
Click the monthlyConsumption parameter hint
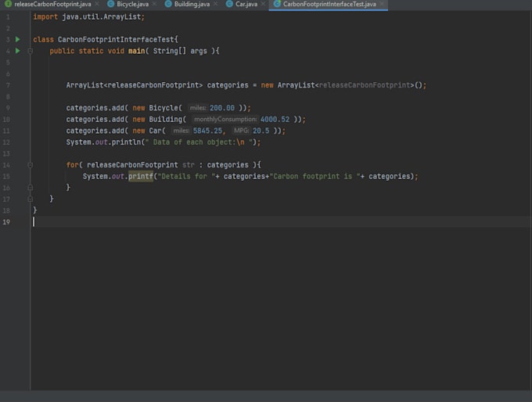(225, 120)
